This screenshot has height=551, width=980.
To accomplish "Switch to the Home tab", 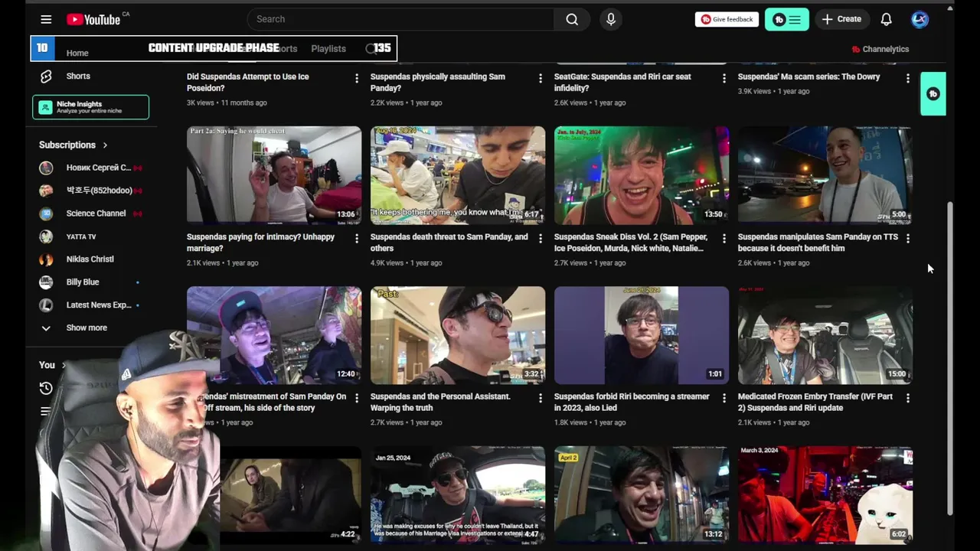I will coord(77,53).
